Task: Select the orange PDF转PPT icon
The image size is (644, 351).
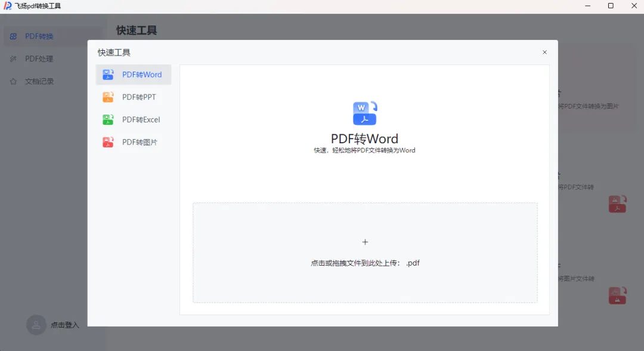Action: point(108,97)
